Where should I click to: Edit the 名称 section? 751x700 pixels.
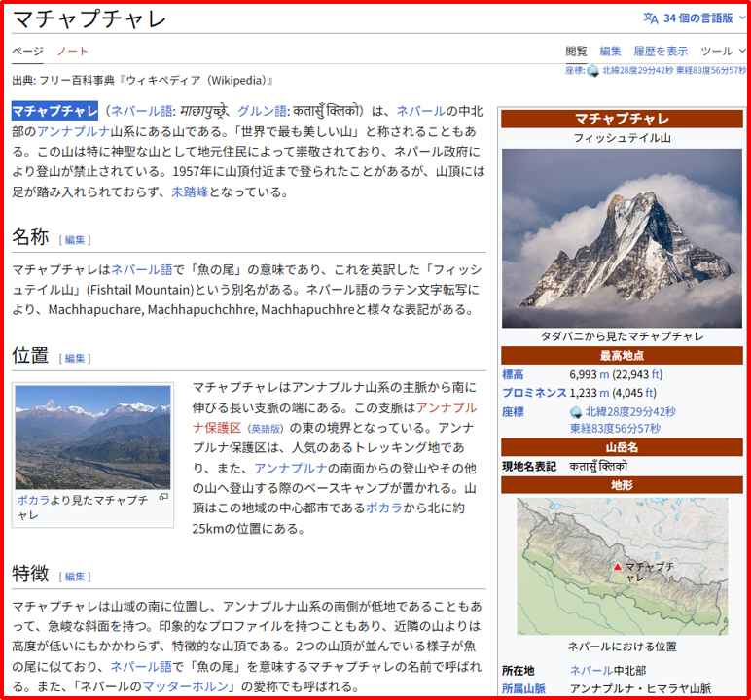point(76,239)
